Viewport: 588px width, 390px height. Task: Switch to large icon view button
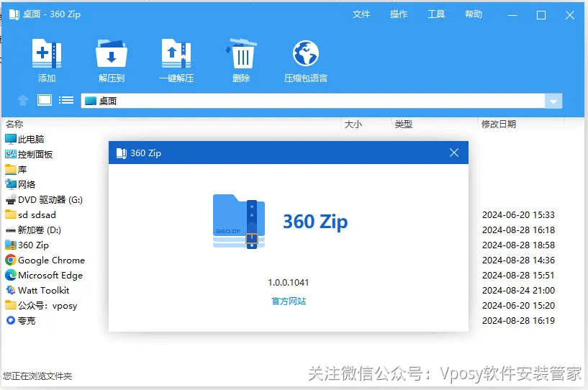click(45, 100)
